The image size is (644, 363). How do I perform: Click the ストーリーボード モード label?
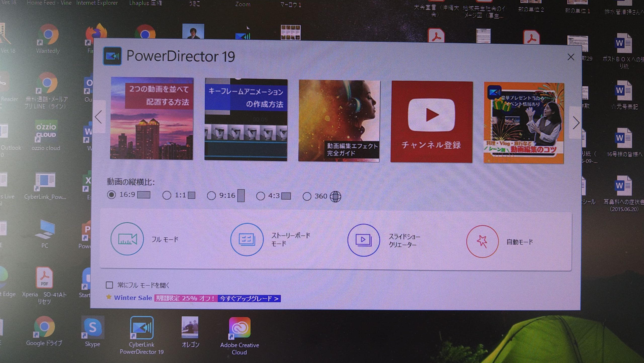(291, 239)
